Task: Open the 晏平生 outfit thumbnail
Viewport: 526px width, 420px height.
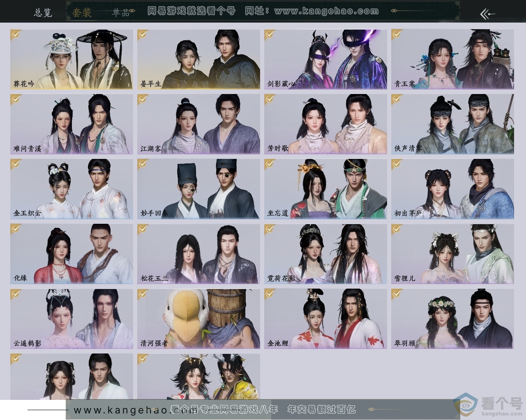Action: click(198, 59)
